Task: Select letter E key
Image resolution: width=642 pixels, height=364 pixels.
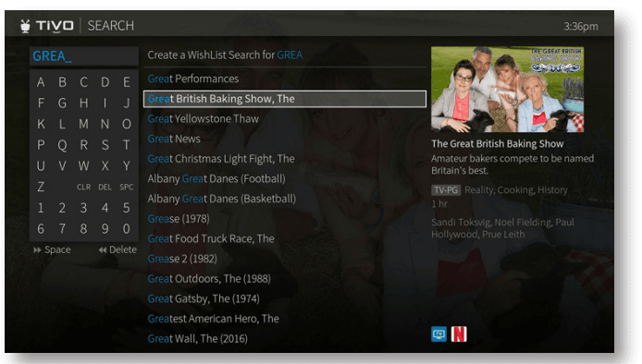Action: coord(127,82)
